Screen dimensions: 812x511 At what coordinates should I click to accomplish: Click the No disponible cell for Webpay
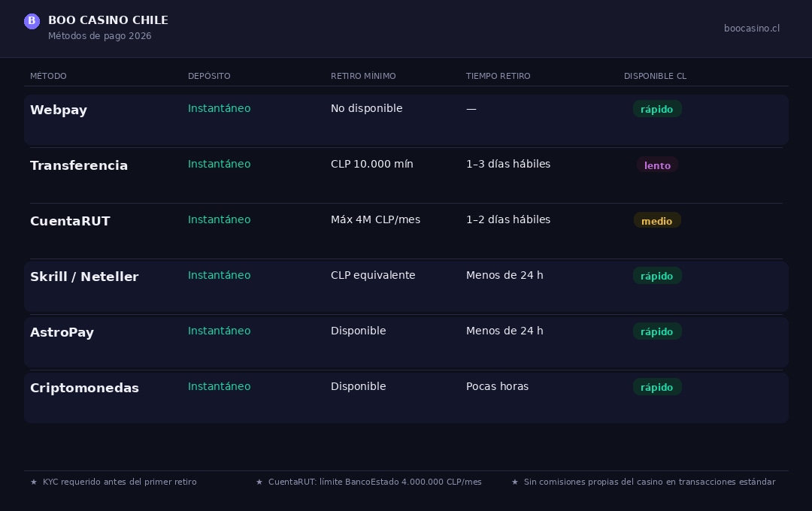367,108
